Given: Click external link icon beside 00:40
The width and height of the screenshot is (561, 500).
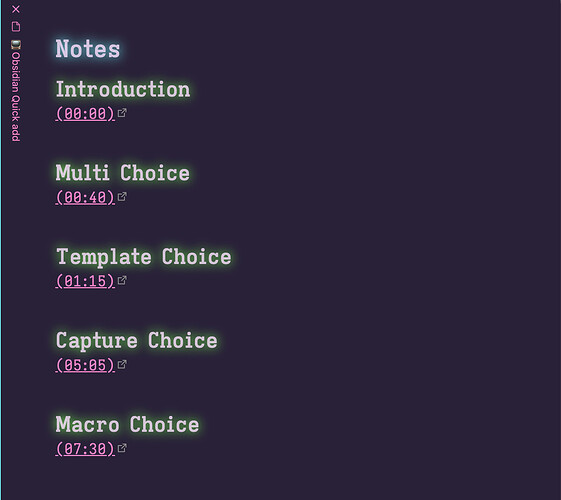Looking at the screenshot, I should 122,197.
